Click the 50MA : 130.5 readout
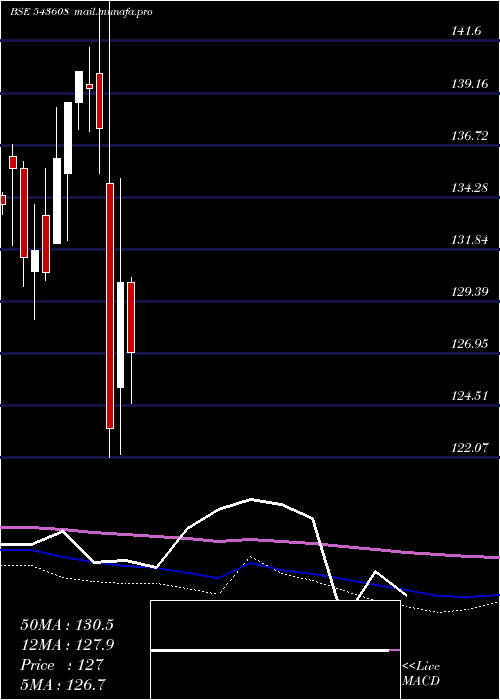This screenshot has width=500, height=700. click(x=67, y=625)
